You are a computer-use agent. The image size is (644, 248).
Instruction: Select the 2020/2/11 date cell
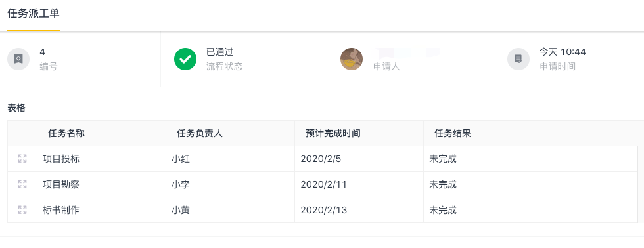359,184
